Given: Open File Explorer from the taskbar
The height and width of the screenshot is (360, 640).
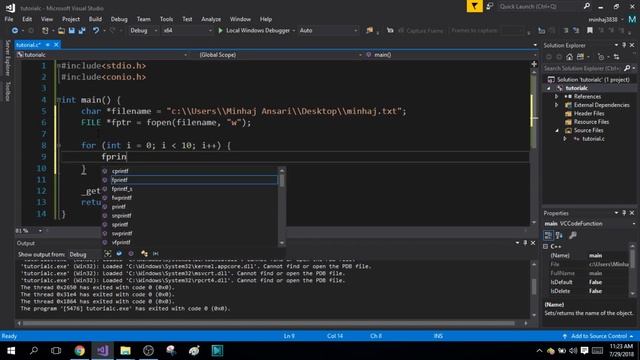Looking at the screenshot, I should tap(125, 351).
